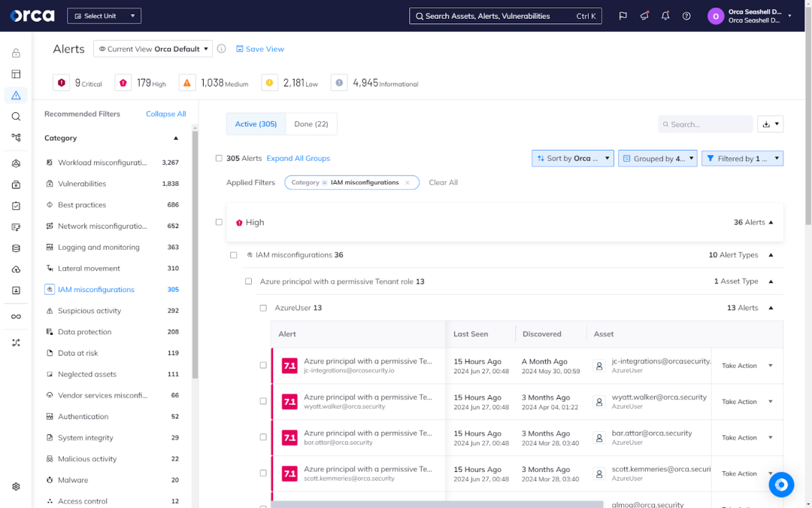Click Collapse All filters link
812x508 pixels.
[x=165, y=114]
